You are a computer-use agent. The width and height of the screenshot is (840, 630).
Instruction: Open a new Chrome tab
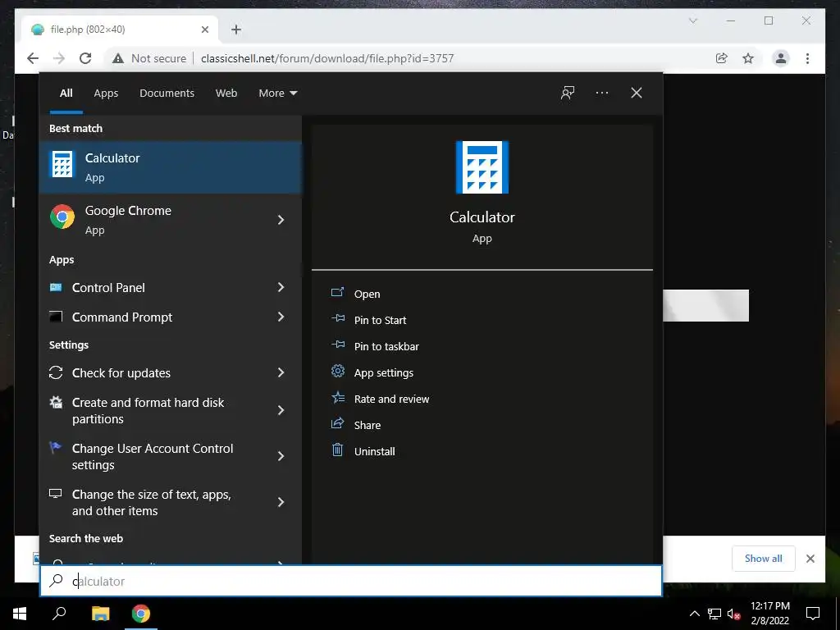(236, 30)
